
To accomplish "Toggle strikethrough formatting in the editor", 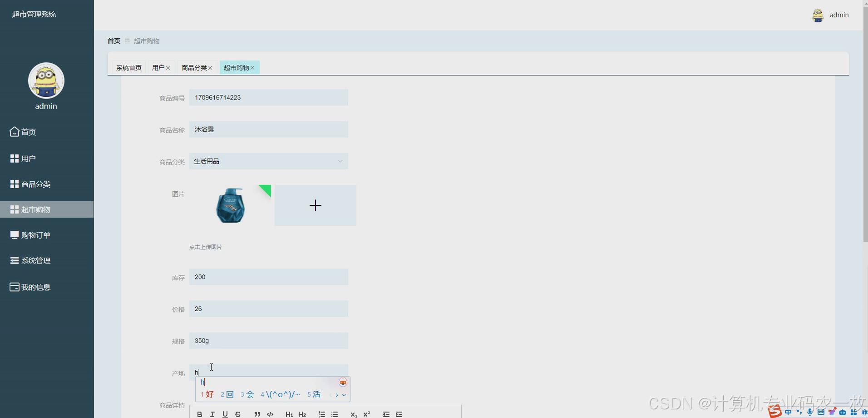I will click(x=237, y=414).
